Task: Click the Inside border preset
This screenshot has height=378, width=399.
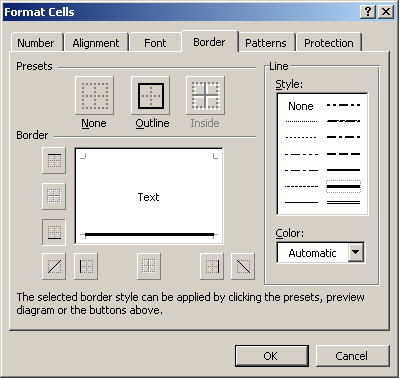Action: 205,96
